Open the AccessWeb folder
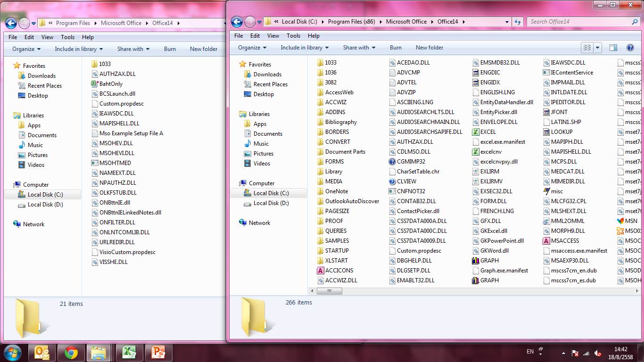This screenshot has width=644, height=362. [335, 92]
